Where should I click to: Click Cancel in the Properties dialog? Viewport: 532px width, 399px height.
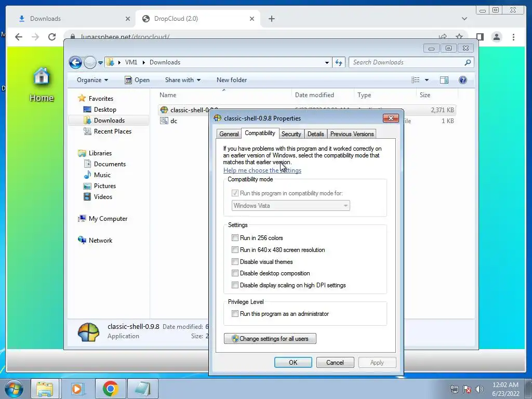(335, 362)
